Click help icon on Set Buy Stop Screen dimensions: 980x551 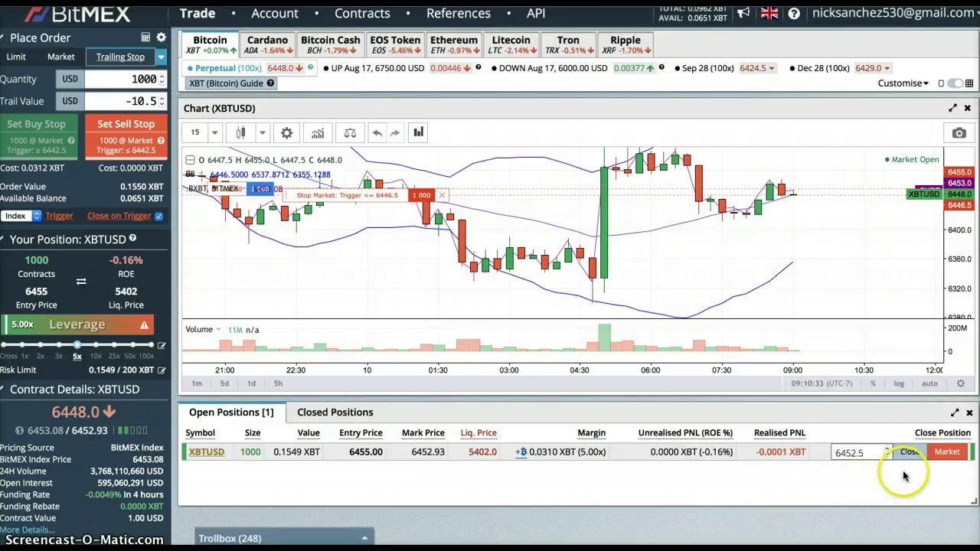tap(71, 141)
